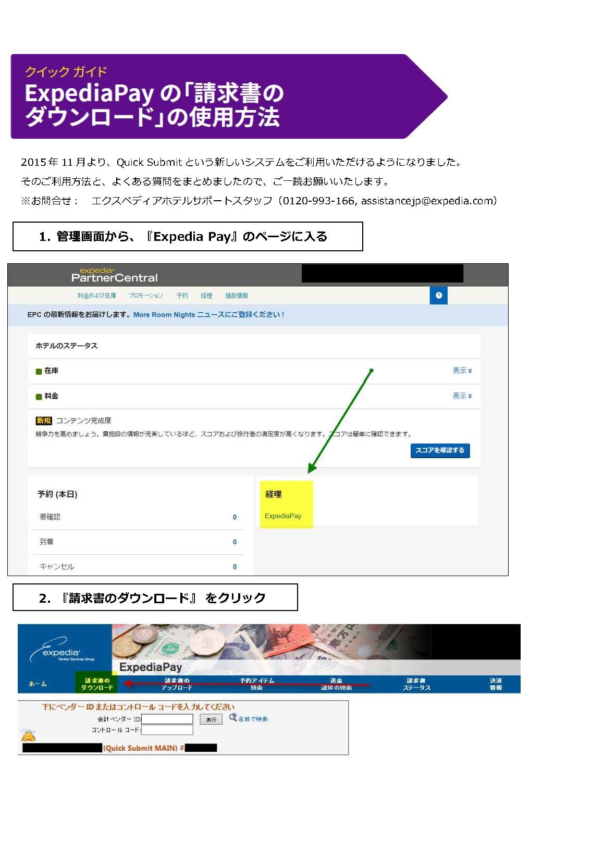616x854 pixels.
Task: Open the 経理 menu in the top navigation
Action: pos(206,296)
